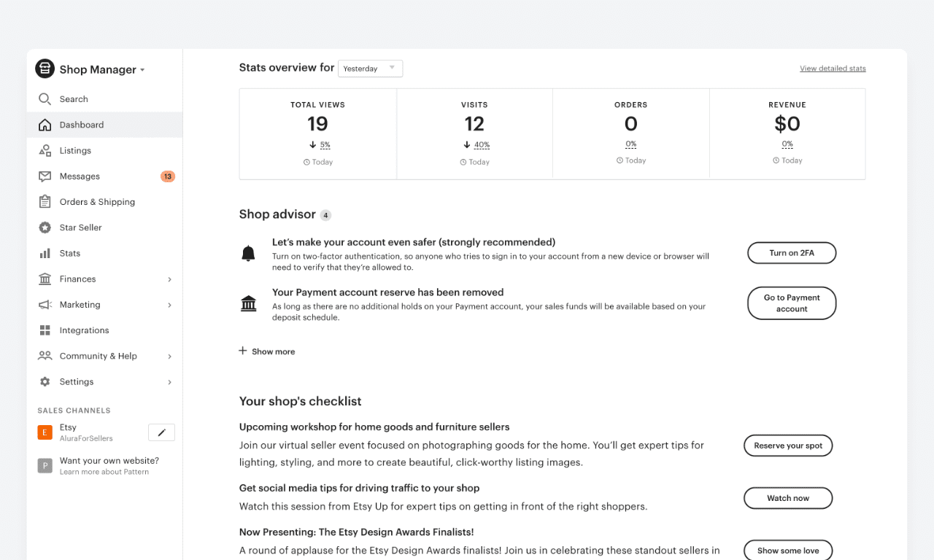Open Messages via the envelope icon
This screenshot has width=934, height=560.
pyautogui.click(x=45, y=176)
